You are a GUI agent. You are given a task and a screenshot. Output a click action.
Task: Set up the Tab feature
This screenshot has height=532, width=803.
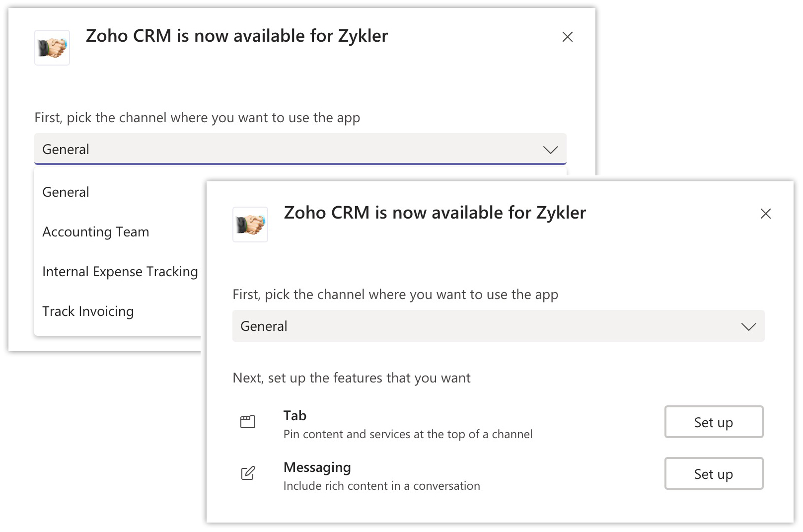pos(714,422)
